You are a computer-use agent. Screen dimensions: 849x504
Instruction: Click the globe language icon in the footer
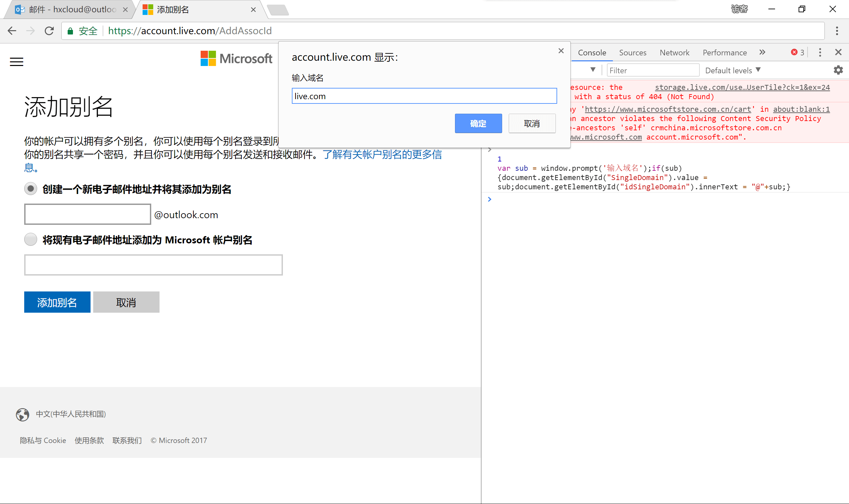point(23,414)
